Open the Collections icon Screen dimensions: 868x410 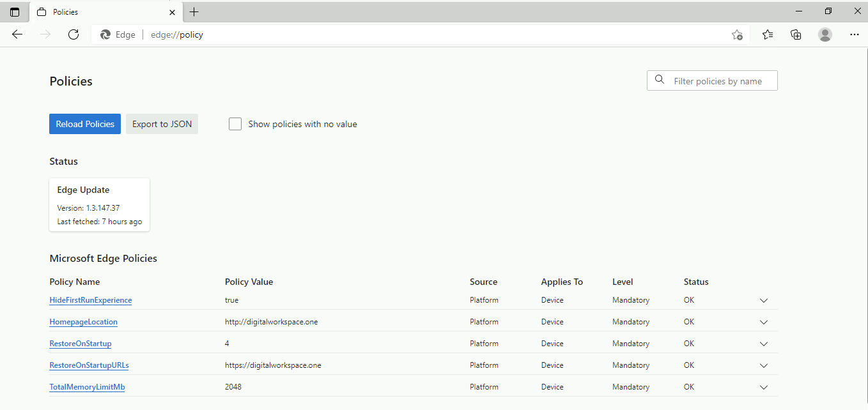point(796,35)
